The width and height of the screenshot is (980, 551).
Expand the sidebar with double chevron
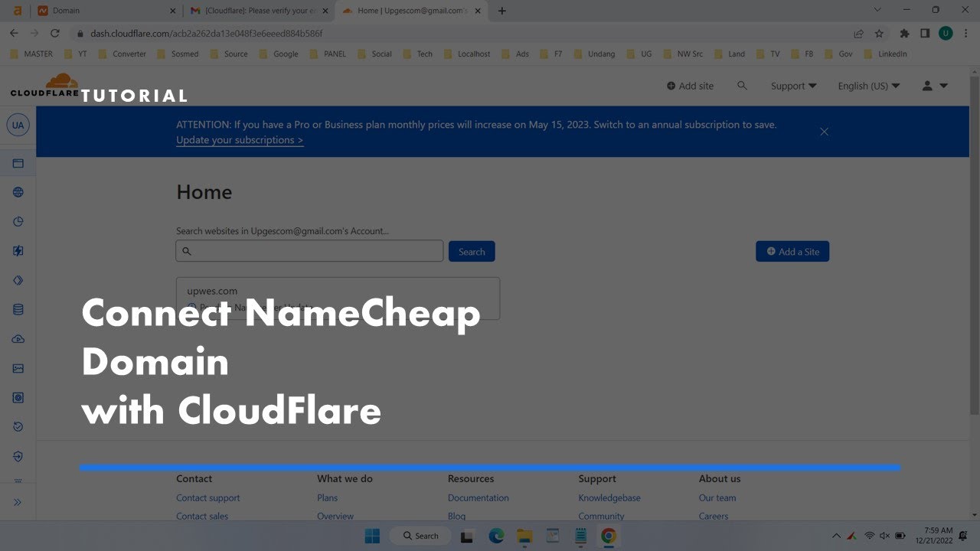pyautogui.click(x=18, y=502)
